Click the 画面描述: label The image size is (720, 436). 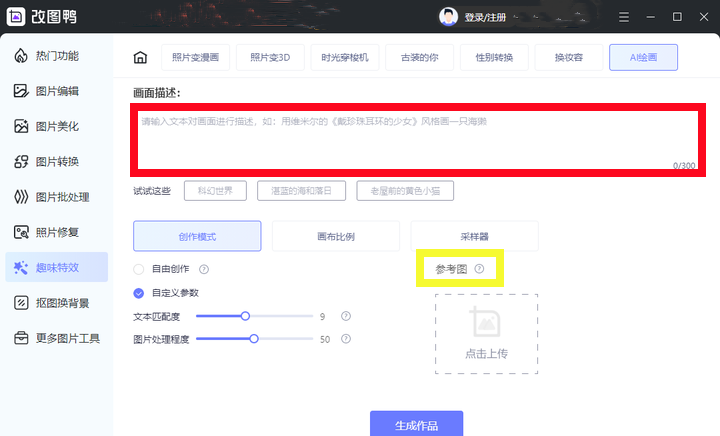point(157,93)
